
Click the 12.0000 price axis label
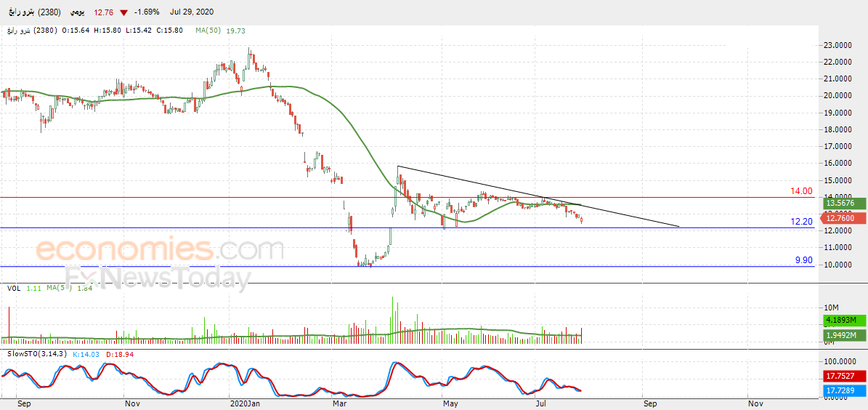838,230
